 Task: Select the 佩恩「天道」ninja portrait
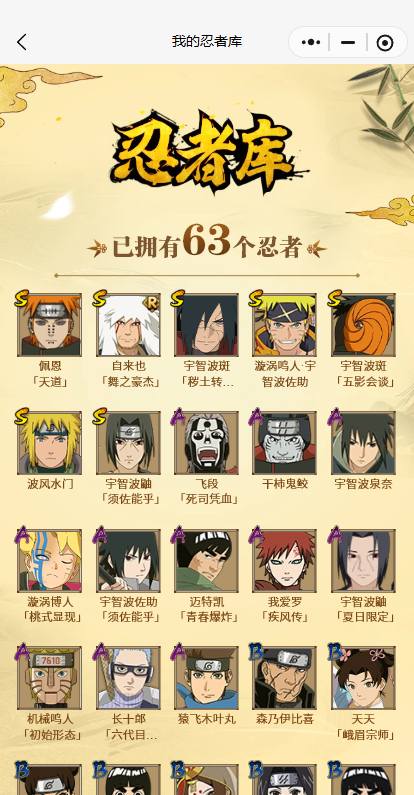50,325
